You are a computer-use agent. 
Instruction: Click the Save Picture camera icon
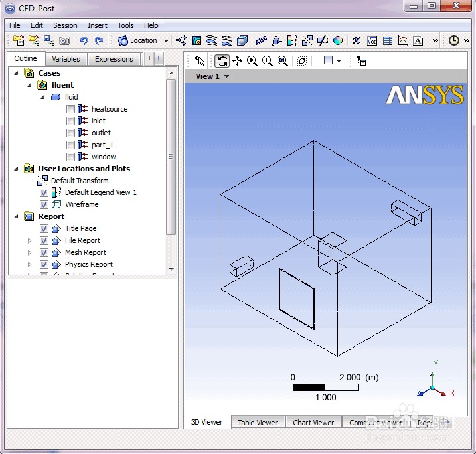click(x=64, y=40)
